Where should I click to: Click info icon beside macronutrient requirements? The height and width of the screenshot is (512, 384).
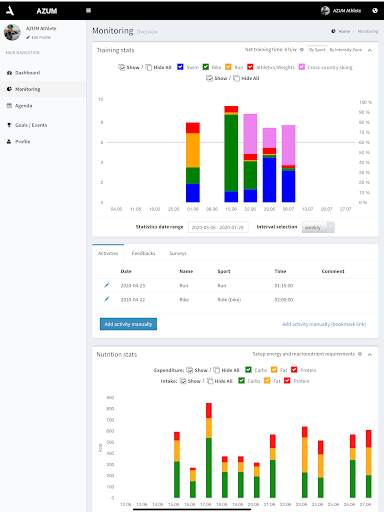pos(360,354)
